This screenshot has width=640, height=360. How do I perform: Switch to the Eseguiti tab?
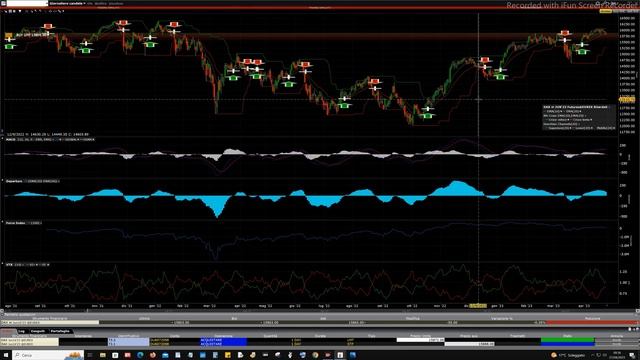click(38, 331)
